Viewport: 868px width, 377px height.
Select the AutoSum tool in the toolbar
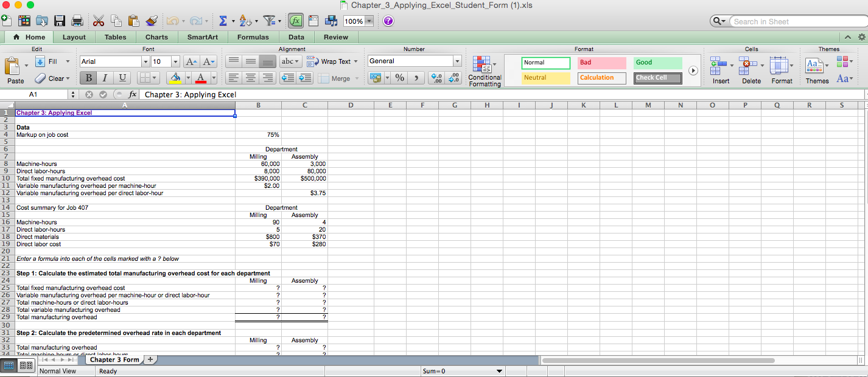(x=224, y=20)
